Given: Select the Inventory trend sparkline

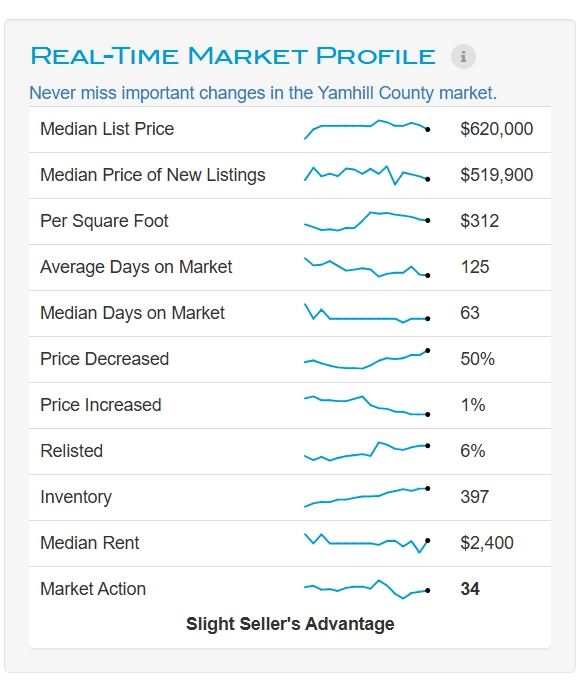Looking at the screenshot, I should [367, 497].
